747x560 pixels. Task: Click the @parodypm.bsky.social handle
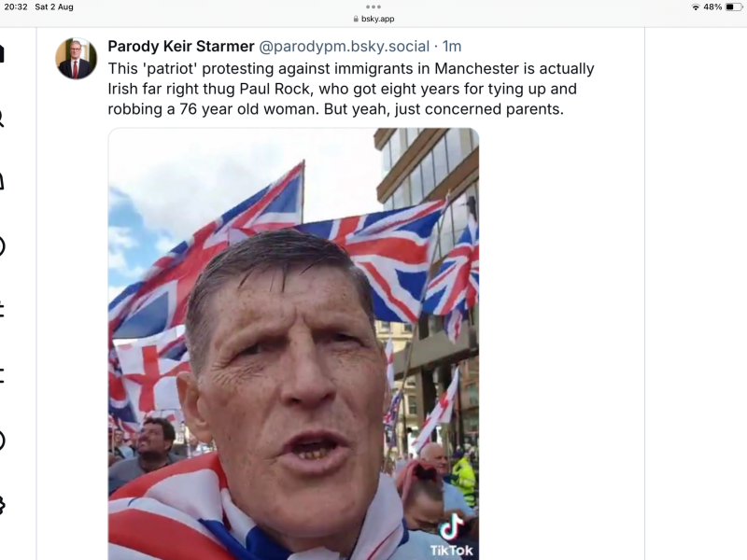(x=344, y=47)
